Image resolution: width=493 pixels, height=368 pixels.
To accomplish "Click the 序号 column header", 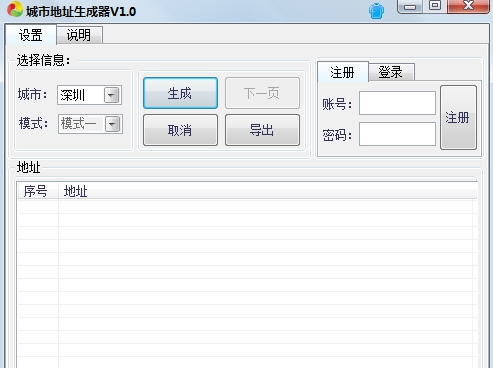I will (x=37, y=191).
